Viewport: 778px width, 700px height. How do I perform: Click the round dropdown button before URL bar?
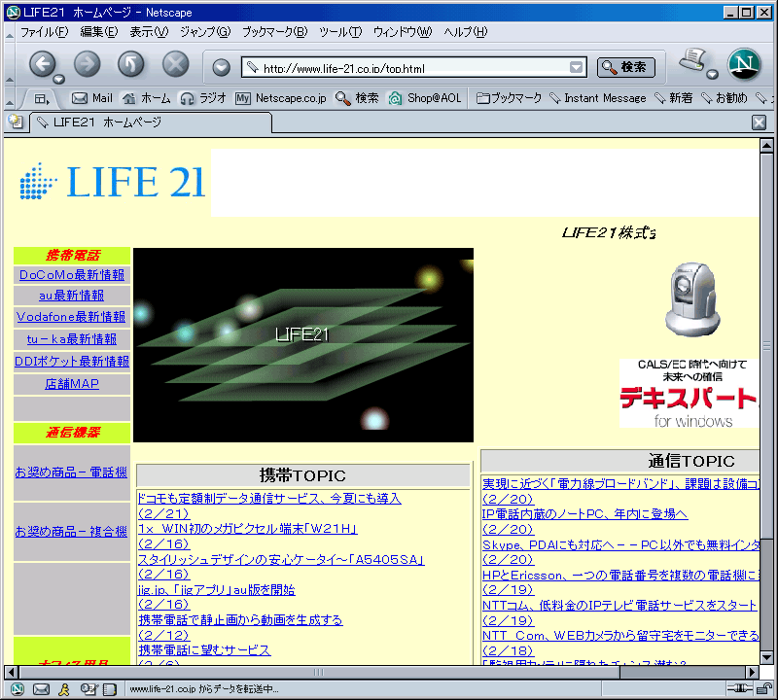[x=222, y=67]
